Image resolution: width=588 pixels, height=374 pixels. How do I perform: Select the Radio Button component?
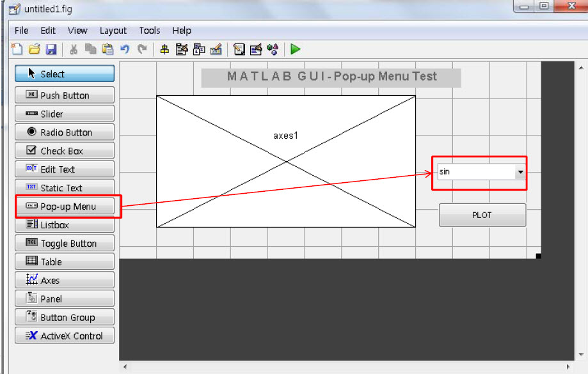tap(64, 132)
